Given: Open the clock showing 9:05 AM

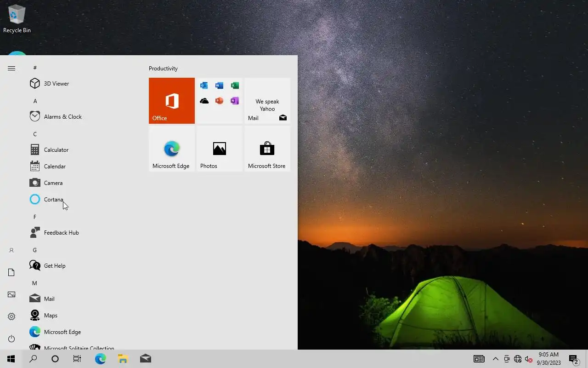Looking at the screenshot, I should pos(548,359).
